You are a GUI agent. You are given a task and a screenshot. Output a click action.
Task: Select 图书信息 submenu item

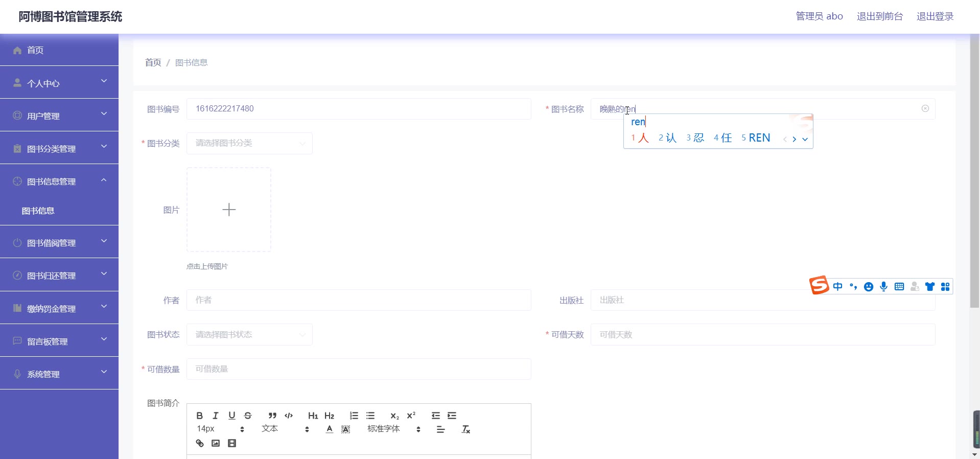tap(59, 211)
